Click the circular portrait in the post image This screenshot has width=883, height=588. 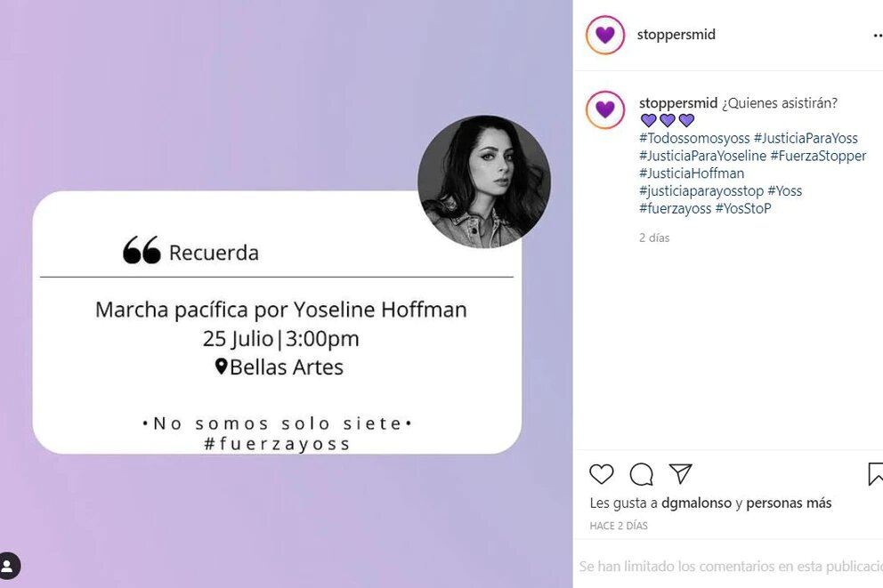click(x=484, y=181)
